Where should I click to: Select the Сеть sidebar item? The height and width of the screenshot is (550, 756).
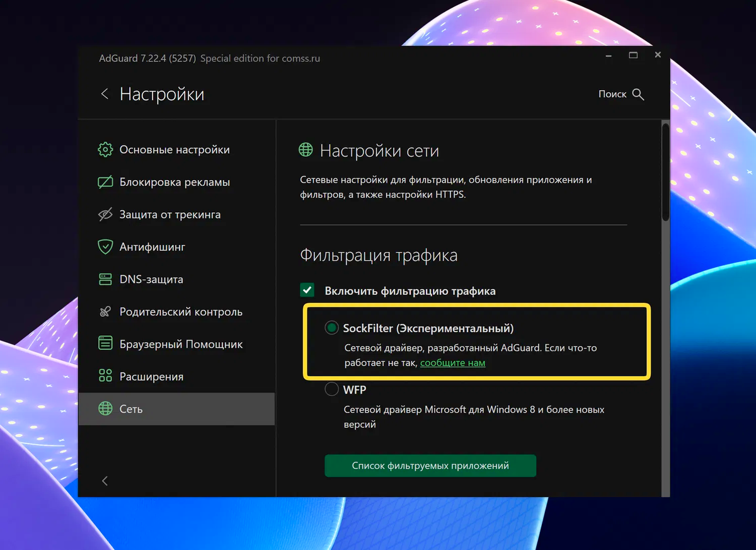[x=176, y=409]
